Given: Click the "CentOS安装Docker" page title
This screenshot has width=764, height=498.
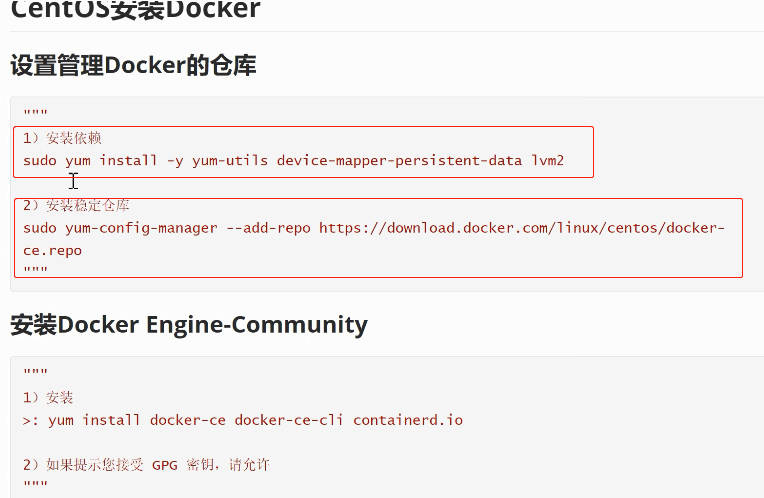Looking at the screenshot, I should (x=135, y=10).
